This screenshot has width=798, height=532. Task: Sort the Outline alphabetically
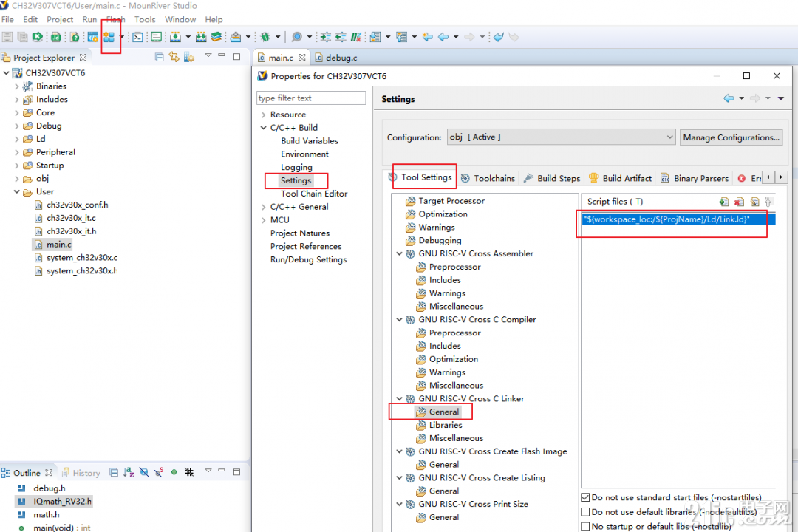[x=129, y=472]
